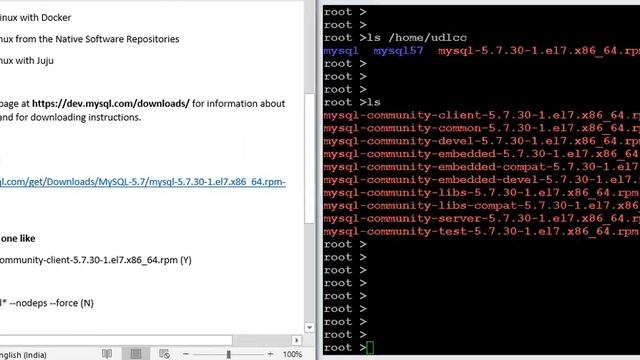
Task: Click 'with Juju' document line
Action: tap(27, 61)
